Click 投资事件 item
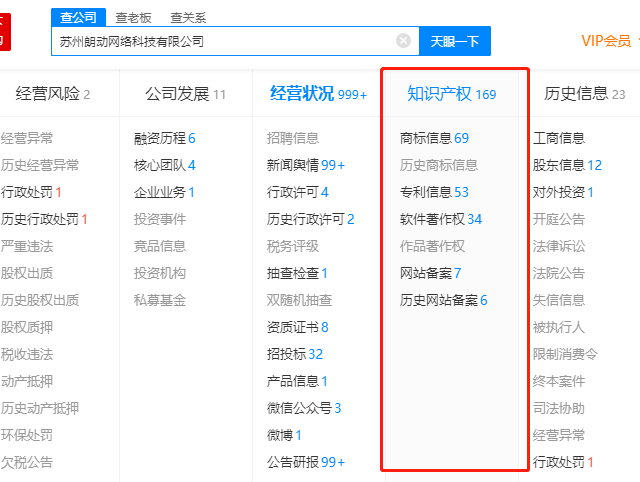This screenshot has height=482, width=640. (x=160, y=219)
